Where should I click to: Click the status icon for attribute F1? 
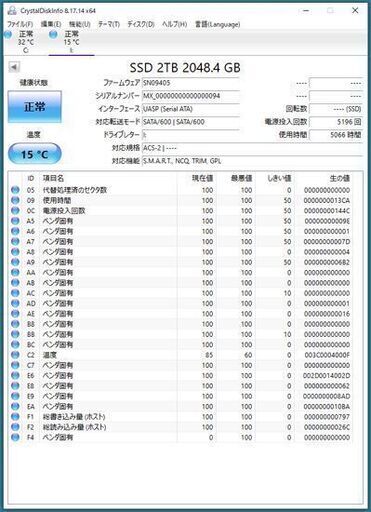(15, 417)
